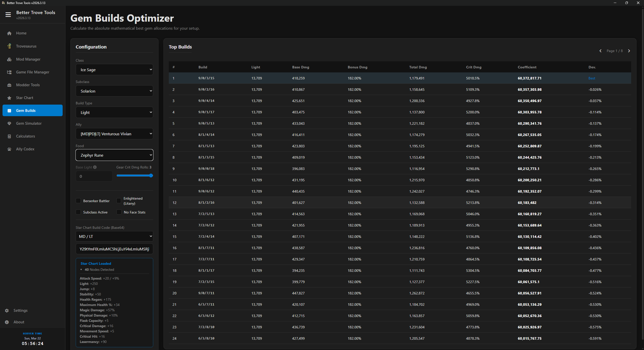The width and height of the screenshot is (644, 350).
Task: Switch to the Calculators page
Action: pos(25,136)
